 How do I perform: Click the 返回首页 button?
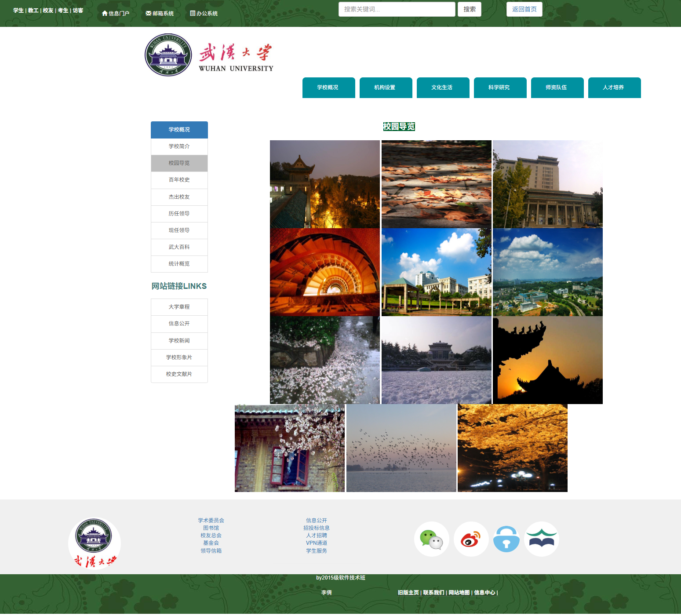pyautogui.click(x=524, y=9)
